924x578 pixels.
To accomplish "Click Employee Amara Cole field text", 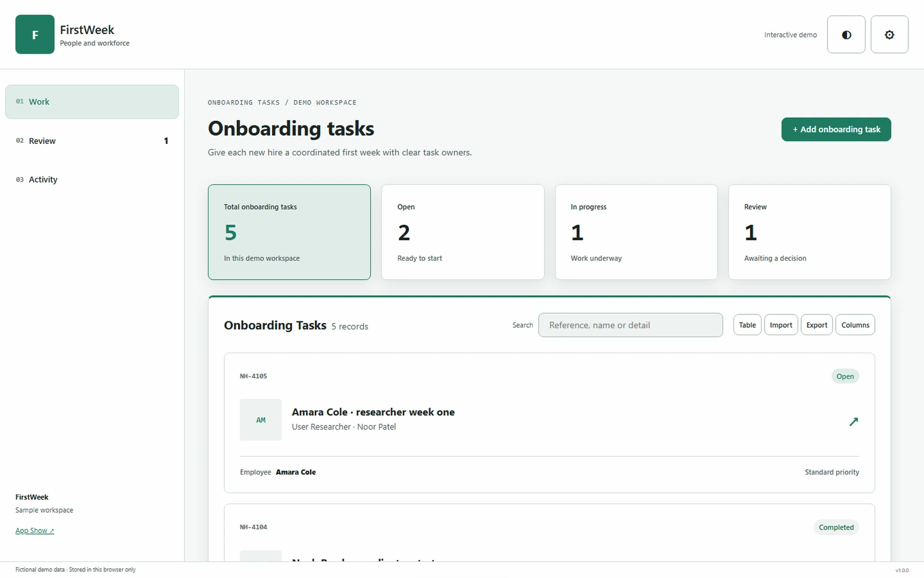I will coord(278,472).
